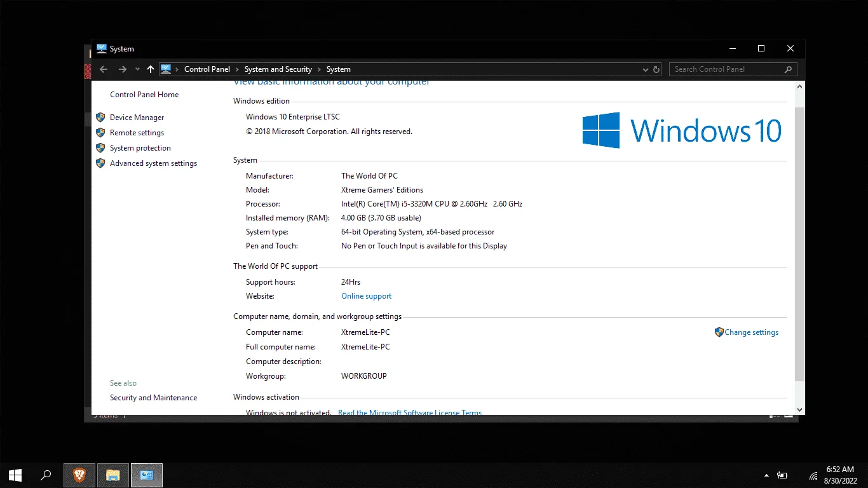
Task: Open the Control Panel breadcrumb
Action: pyautogui.click(x=207, y=69)
